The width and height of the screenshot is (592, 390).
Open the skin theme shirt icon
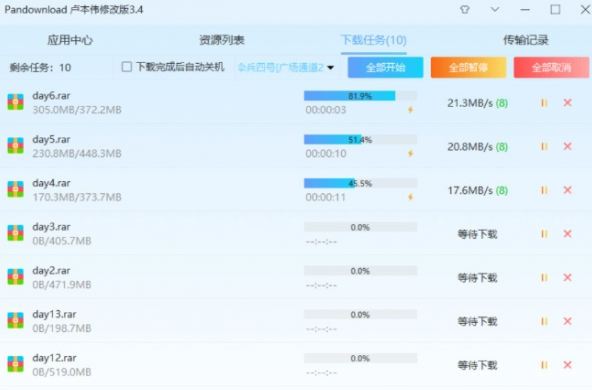point(465,9)
